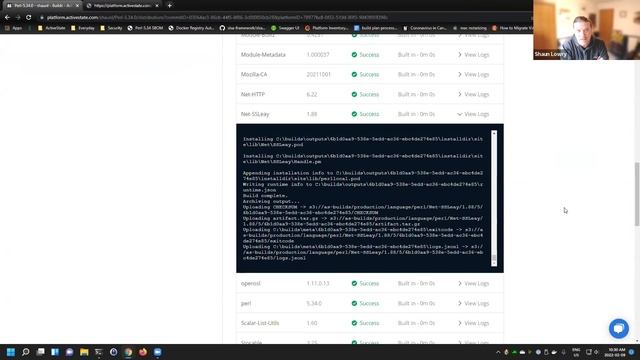Click Success status for openssl
Image resolution: width=640 pixels, height=360 pixels.
365,283
